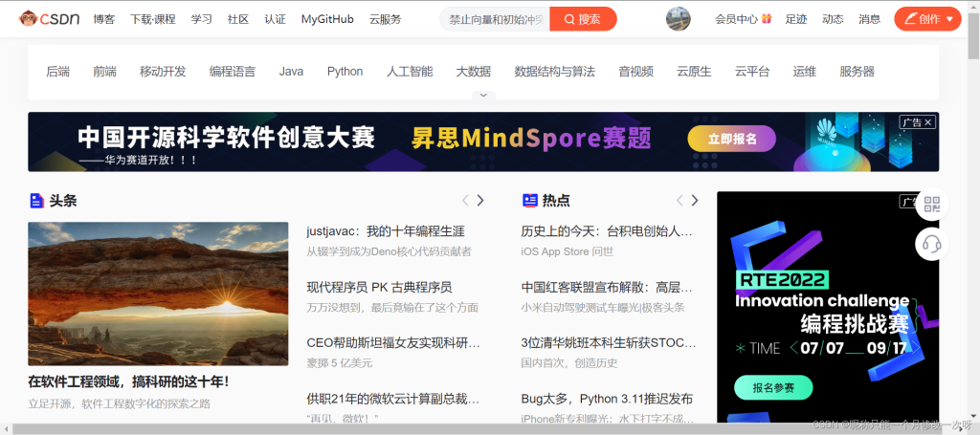Open 博客 in top navigation
Image resolution: width=980 pixels, height=435 pixels.
click(x=104, y=19)
